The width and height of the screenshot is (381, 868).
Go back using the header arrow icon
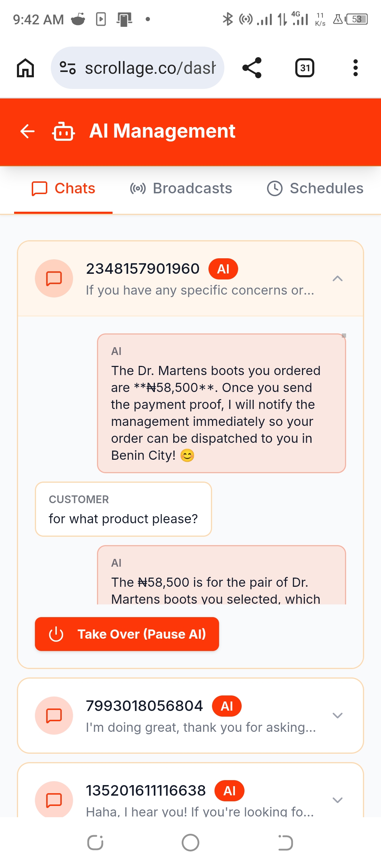28,131
